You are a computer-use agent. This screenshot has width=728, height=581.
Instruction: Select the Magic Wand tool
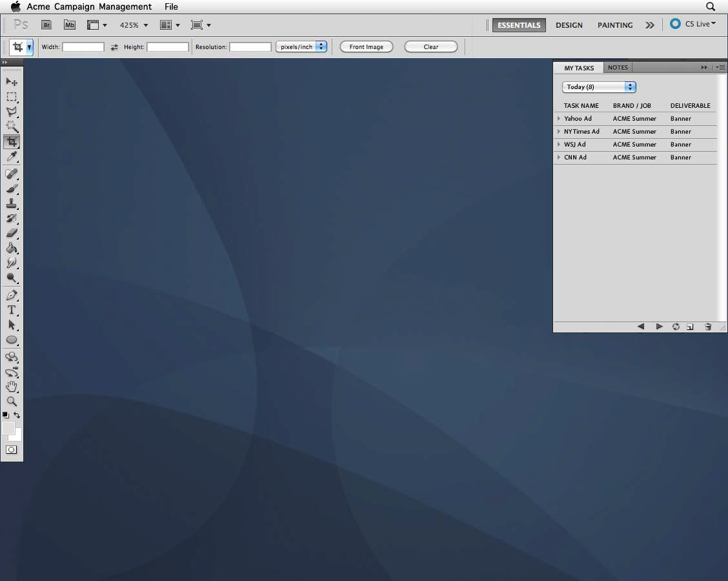pos(12,127)
